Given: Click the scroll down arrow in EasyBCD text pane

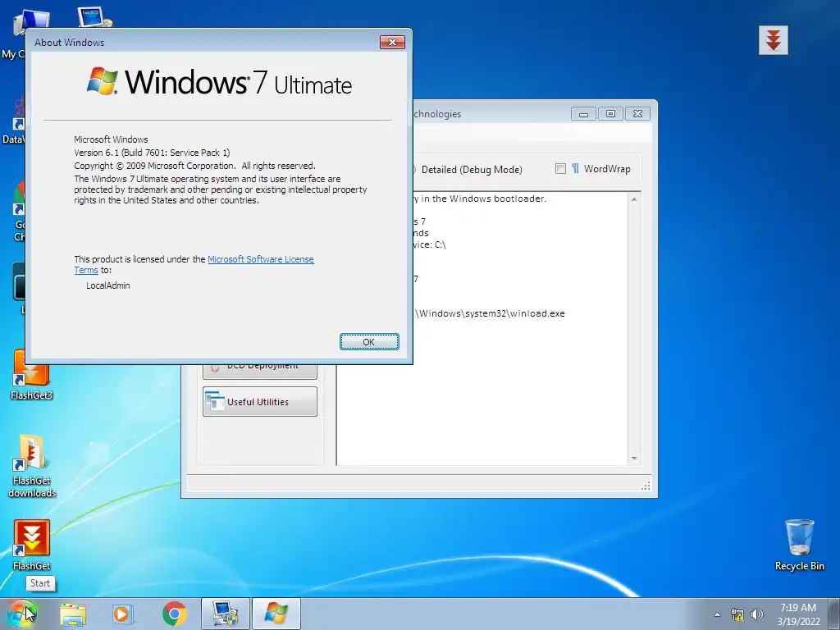Looking at the screenshot, I should [634, 459].
